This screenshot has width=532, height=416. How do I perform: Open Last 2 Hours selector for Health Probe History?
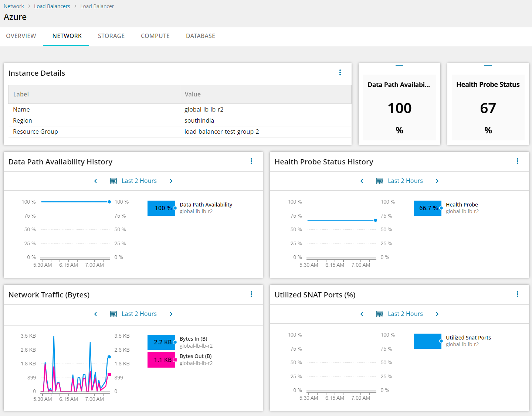405,181
